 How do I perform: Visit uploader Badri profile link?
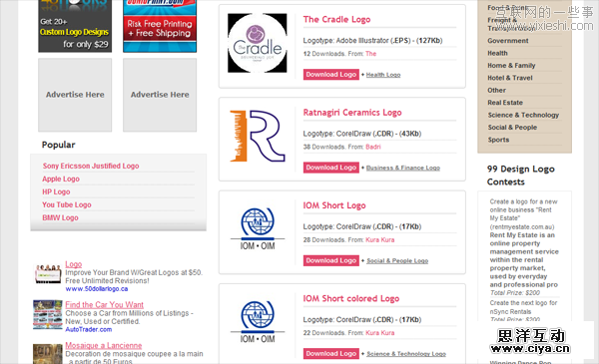click(x=373, y=147)
